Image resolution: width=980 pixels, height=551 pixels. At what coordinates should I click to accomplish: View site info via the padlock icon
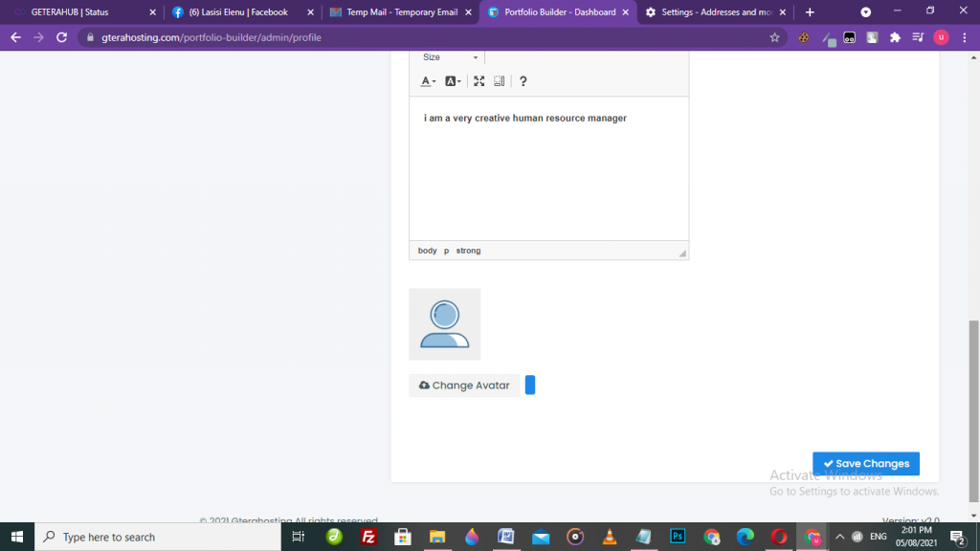pos(90,37)
